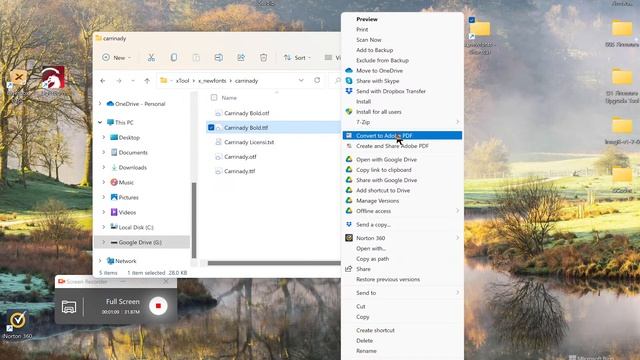
Task: Choose Convert to Adobe PDF
Action: pos(402,136)
